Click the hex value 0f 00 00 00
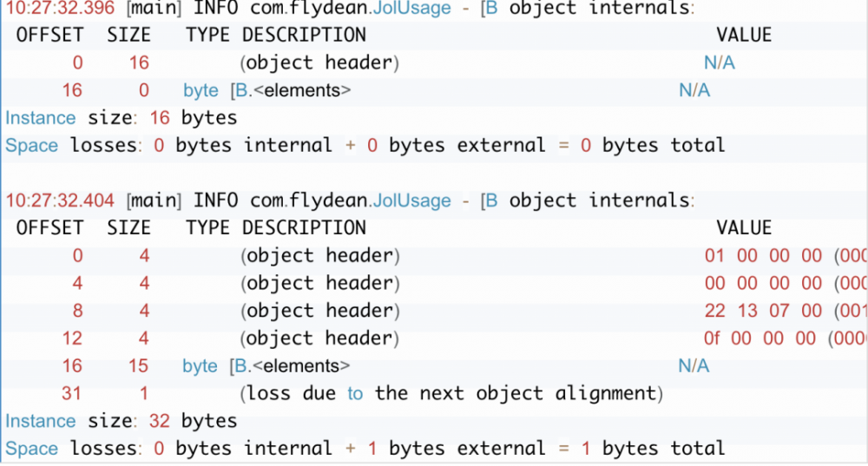The height and width of the screenshot is (466, 868). [x=763, y=338]
